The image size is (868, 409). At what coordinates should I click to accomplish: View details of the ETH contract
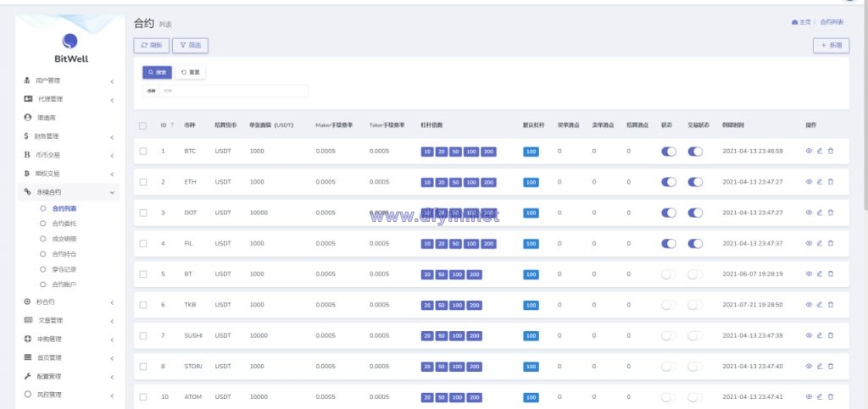809,182
